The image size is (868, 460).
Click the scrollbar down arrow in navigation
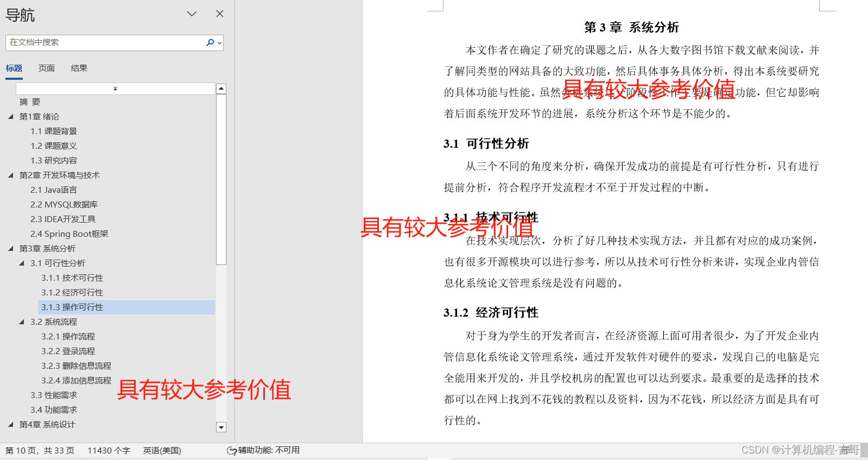tap(221, 427)
